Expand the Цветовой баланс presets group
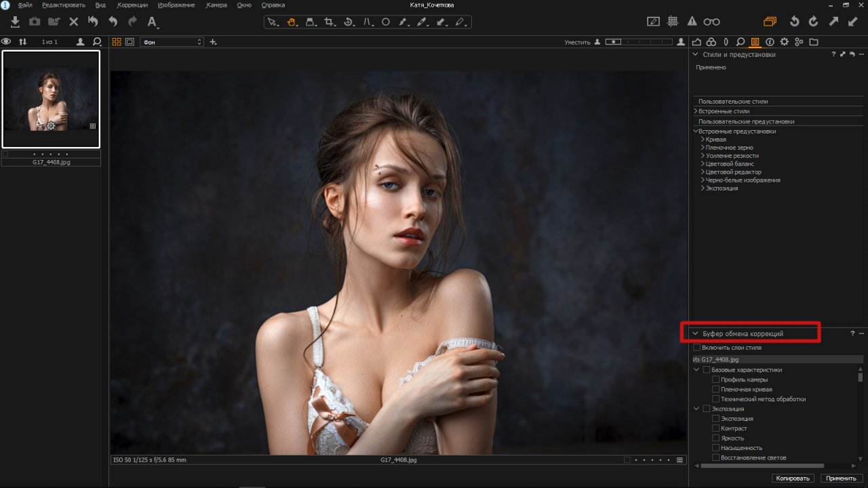 (703, 164)
